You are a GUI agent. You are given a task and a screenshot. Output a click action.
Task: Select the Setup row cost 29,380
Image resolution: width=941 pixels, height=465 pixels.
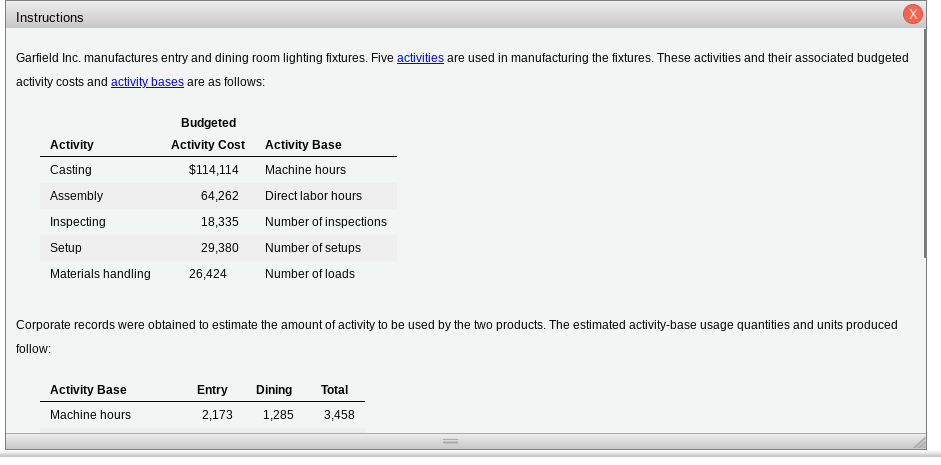(x=220, y=248)
